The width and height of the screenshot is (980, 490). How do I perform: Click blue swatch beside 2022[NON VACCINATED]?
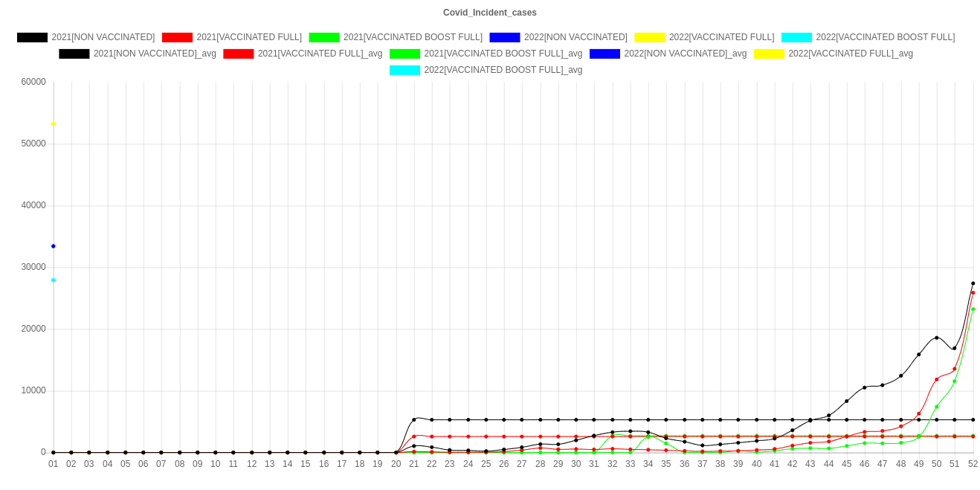(504, 37)
